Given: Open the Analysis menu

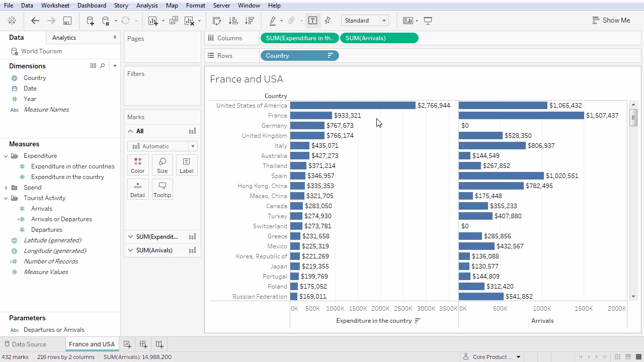Looking at the screenshot, I should [x=147, y=6].
